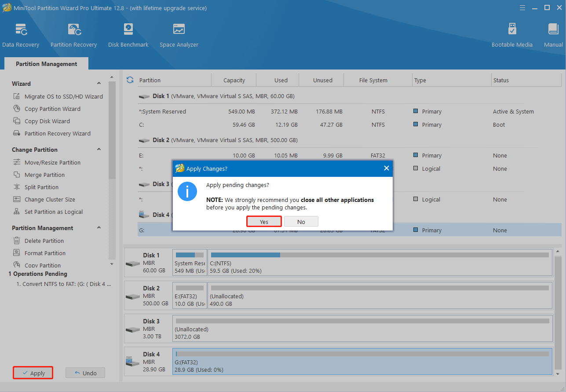
Task: Select Set Partition as Logical
Action: pos(48,212)
